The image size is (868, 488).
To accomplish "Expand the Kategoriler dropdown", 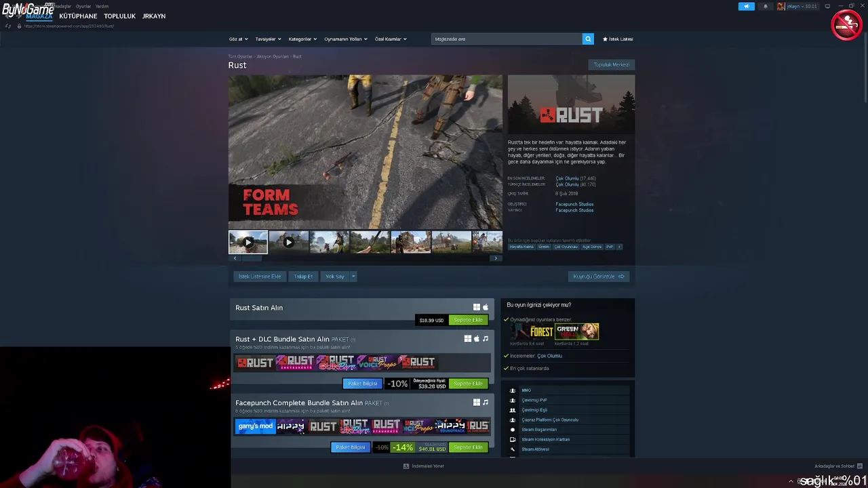I will click(302, 39).
